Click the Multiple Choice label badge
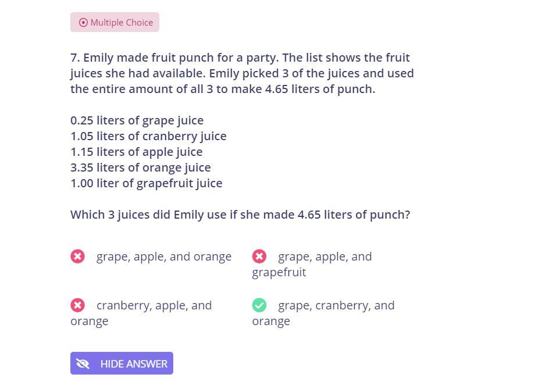The width and height of the screenshot is (539, 392). (x=115, y=23)
